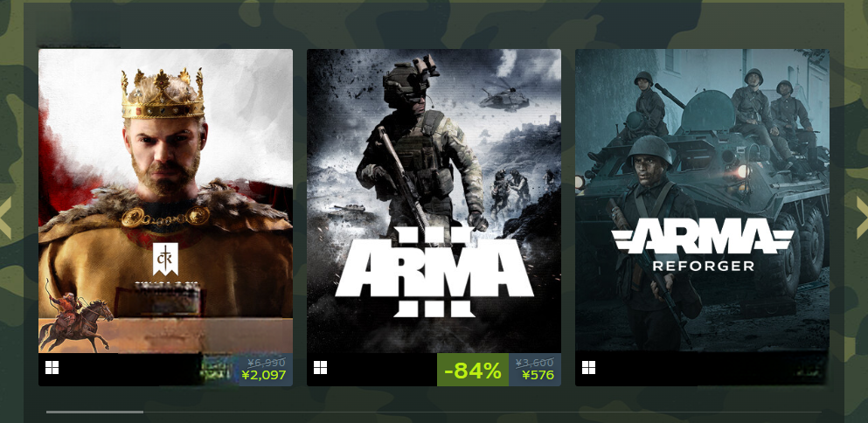Viewport: 868px width, 423px height.
Task: Click the carousel scrollbar thumb
Action: pos(94,412)
